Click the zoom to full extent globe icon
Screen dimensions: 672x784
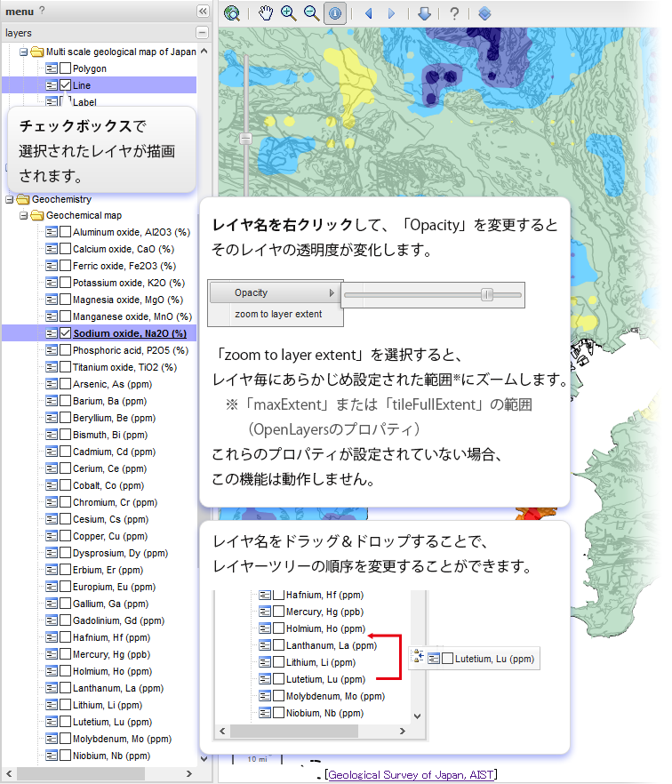pos(233,12)
